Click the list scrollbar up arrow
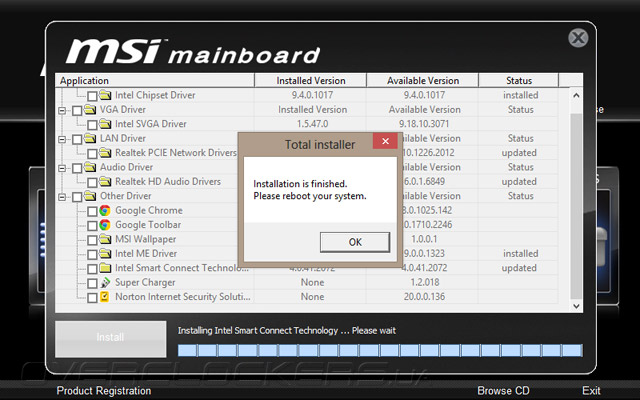 click(x=576, y=96)
